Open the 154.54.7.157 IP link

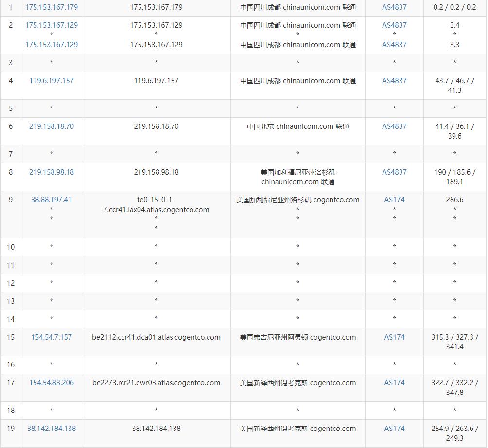coord(52,337)
